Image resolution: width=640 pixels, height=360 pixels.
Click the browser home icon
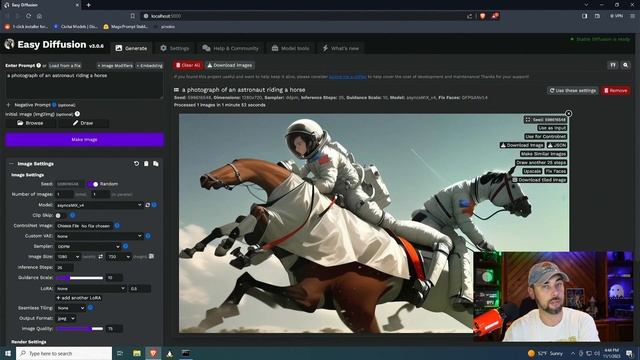tap(39, 16)
